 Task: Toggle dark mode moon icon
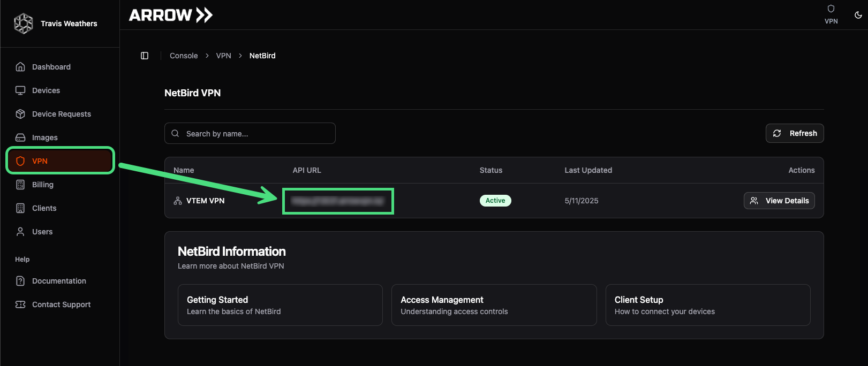coord(858,15)
